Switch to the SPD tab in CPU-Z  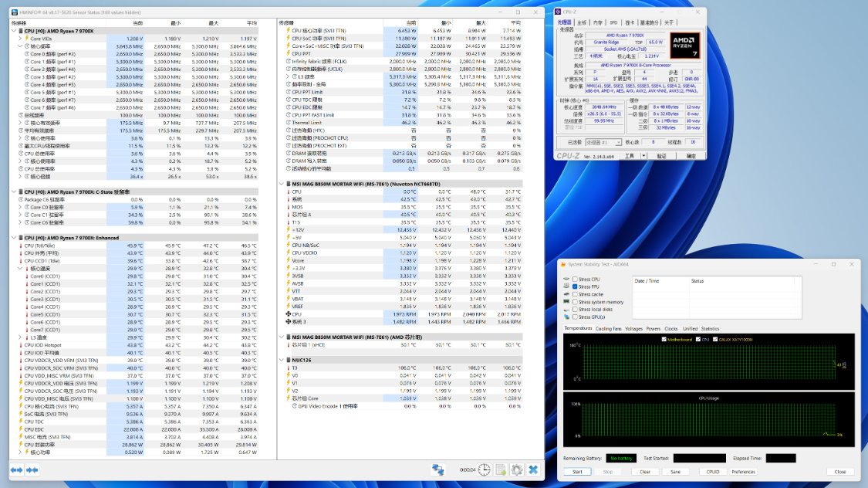(x=613, y=23)
